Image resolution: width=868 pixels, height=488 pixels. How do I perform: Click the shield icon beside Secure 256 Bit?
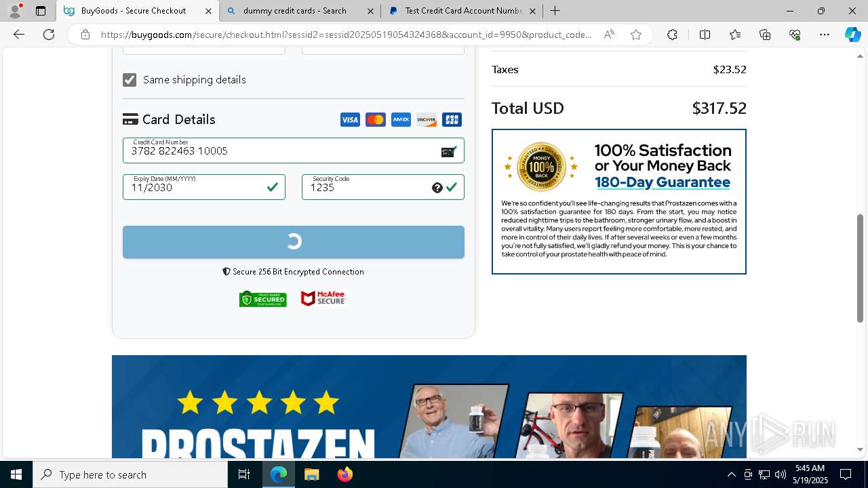(x=226, y=272)
